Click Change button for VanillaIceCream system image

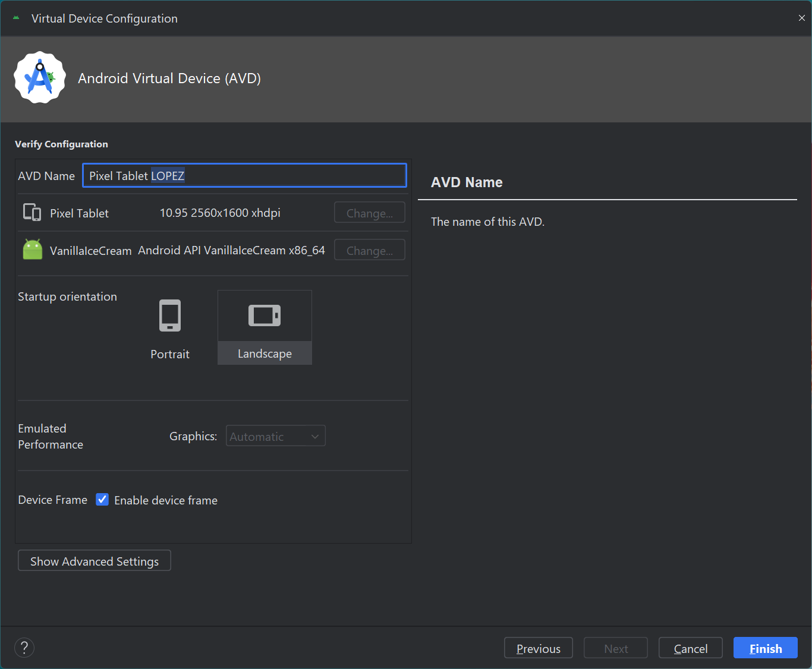370,250
